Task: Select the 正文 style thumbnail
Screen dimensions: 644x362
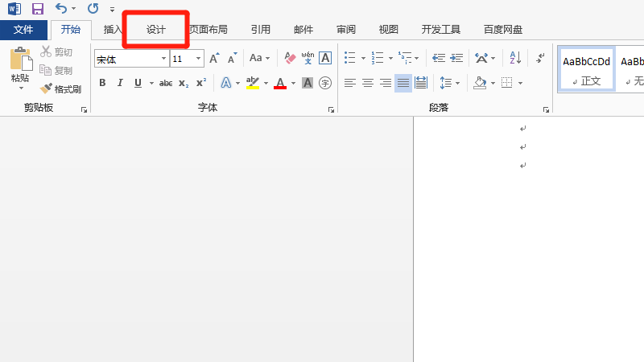Action: tap(586, 68)
